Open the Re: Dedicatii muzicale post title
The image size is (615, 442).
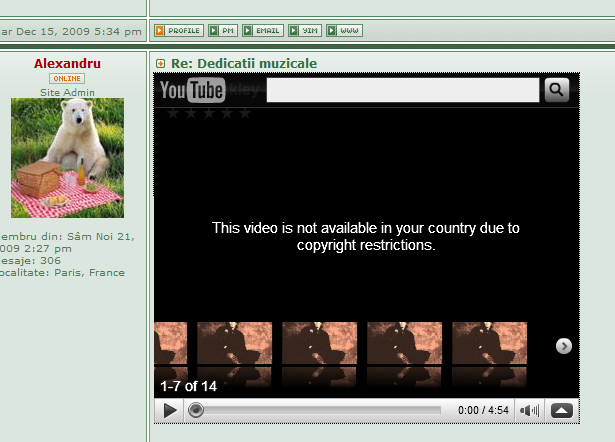coord(244,64)
